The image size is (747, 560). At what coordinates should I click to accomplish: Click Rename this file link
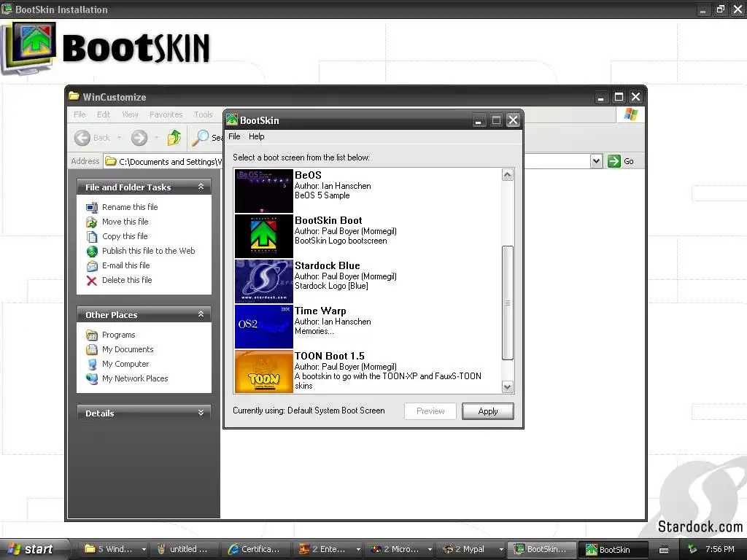click(130, 207)
